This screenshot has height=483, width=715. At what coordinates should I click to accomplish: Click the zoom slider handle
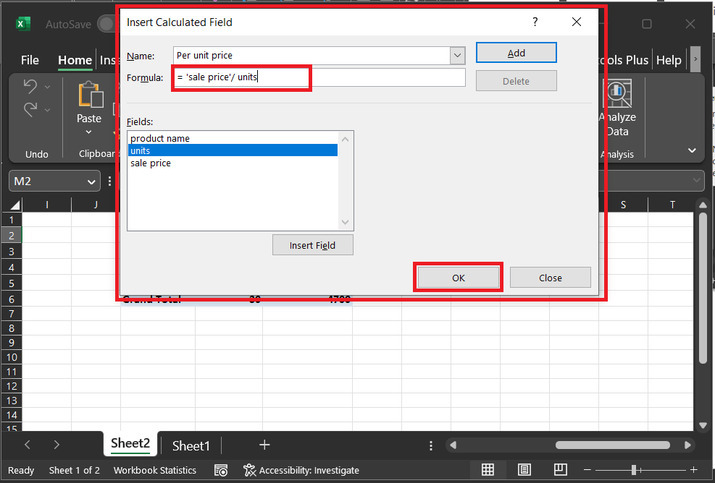633,470
